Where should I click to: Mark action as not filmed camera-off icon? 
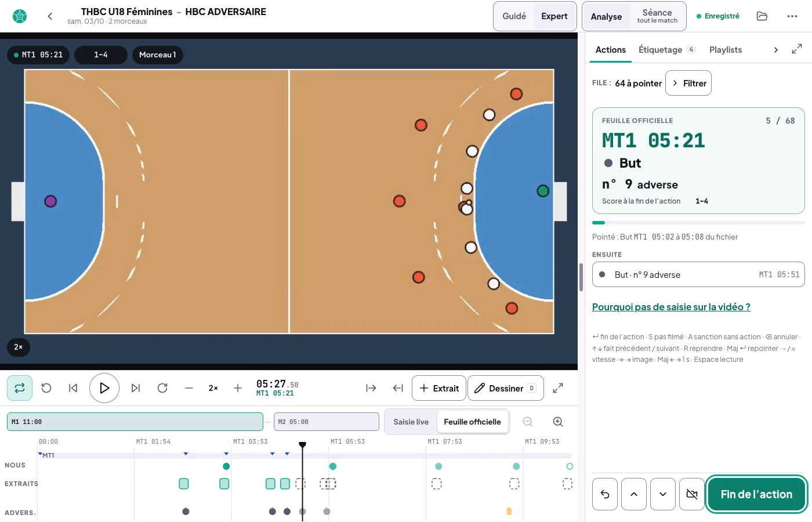692,494
